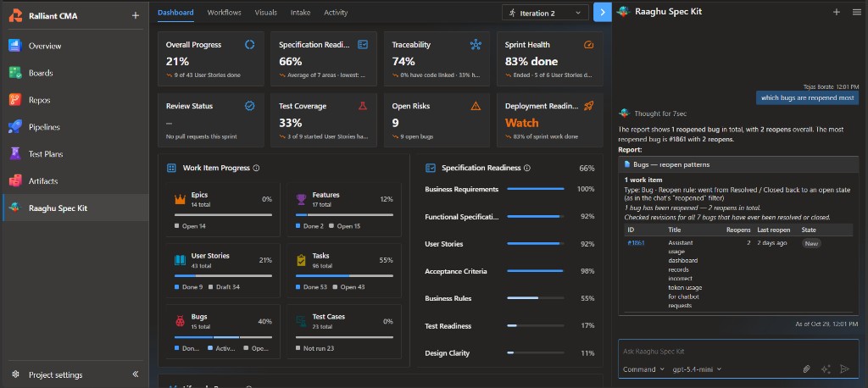Click the New state badge
Viewport: 868px width, 388px height.
point(811,243)
